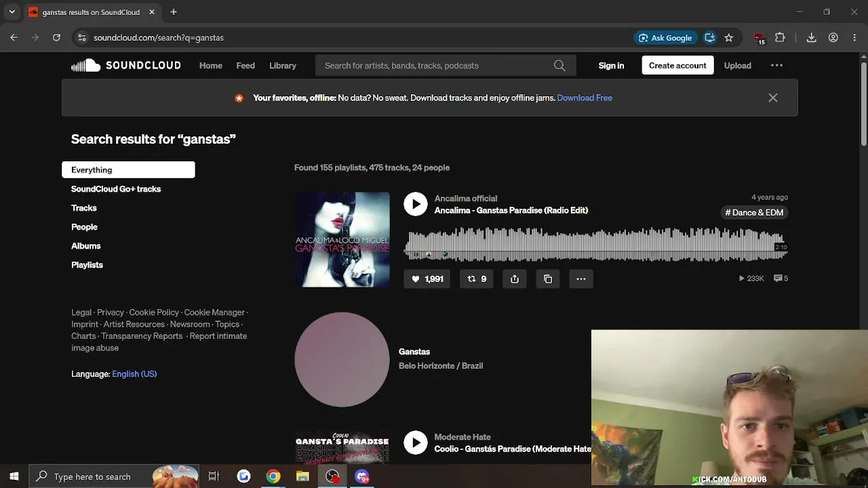Click Create account button
This screenshot has height=488, width=868.
[x=677, y=66]
